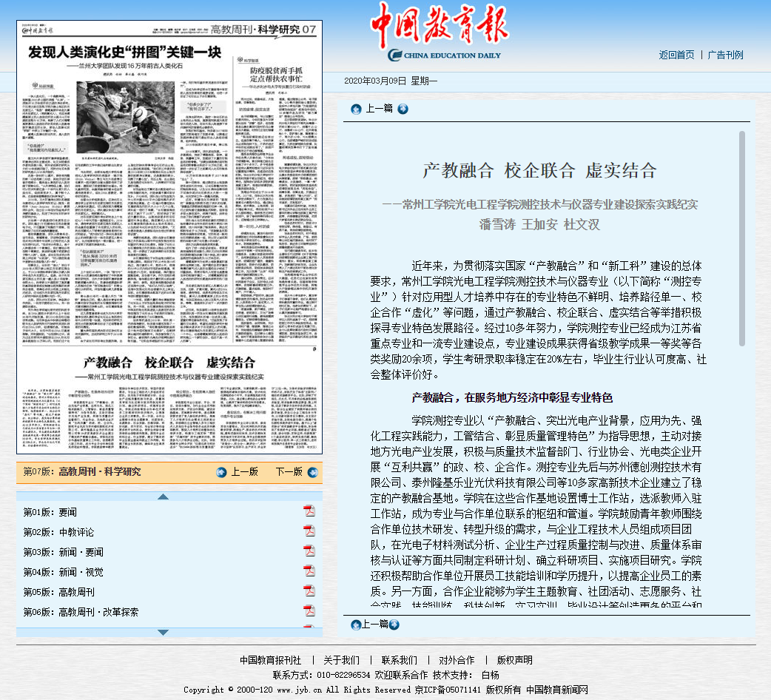Click the 上一版 left arrow icon

(x=221, y=472)
